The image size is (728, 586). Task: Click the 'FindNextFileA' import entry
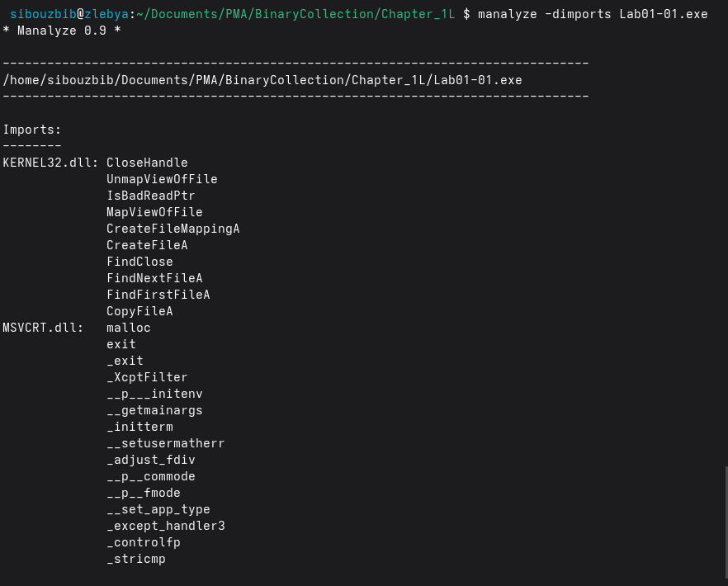pos(154,278)
